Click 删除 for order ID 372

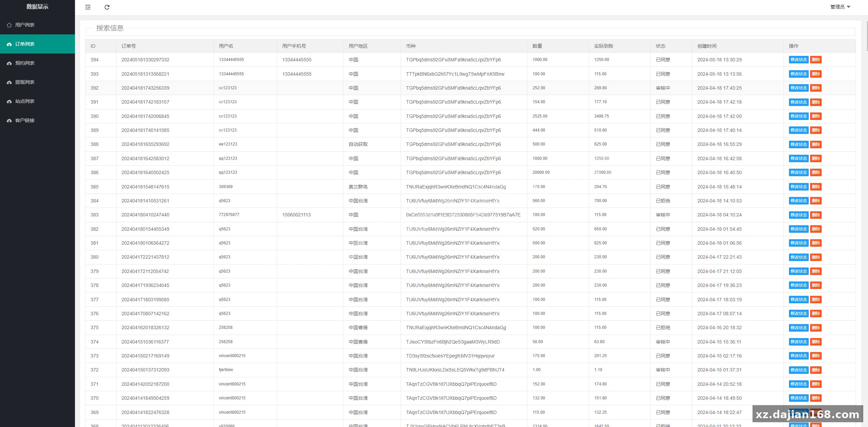(x=816, y=370)
